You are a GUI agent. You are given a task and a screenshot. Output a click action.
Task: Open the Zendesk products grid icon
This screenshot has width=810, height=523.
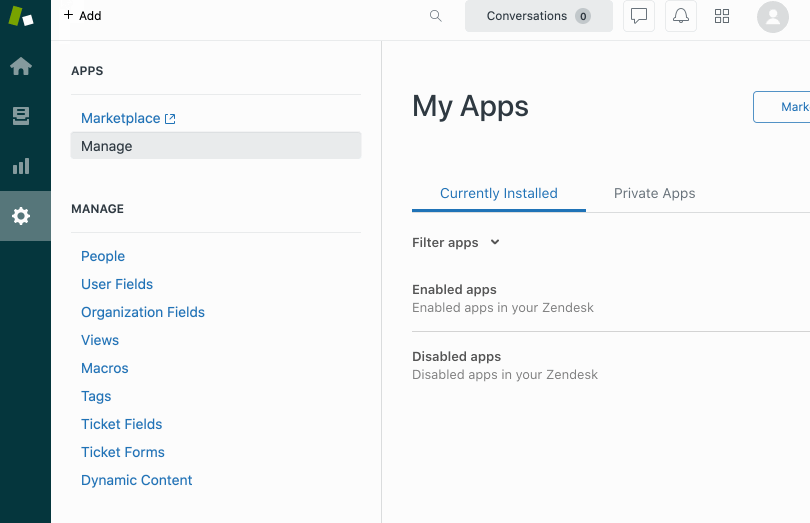722,16
